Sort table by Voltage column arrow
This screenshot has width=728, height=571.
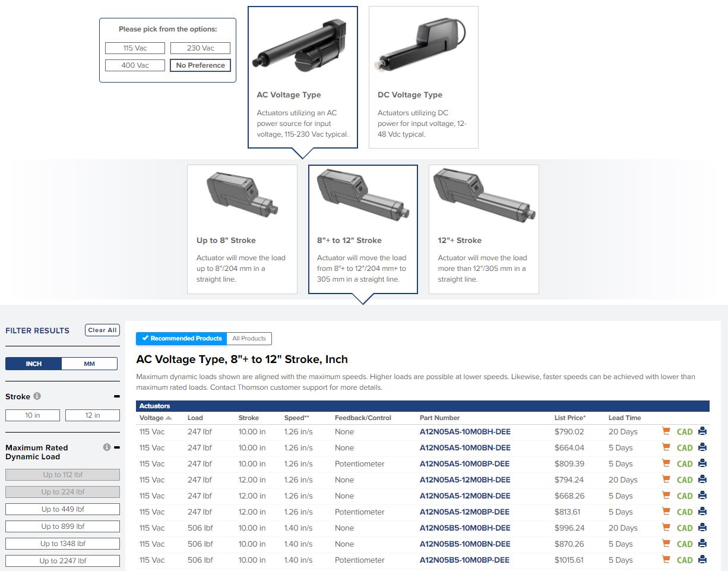169,418
